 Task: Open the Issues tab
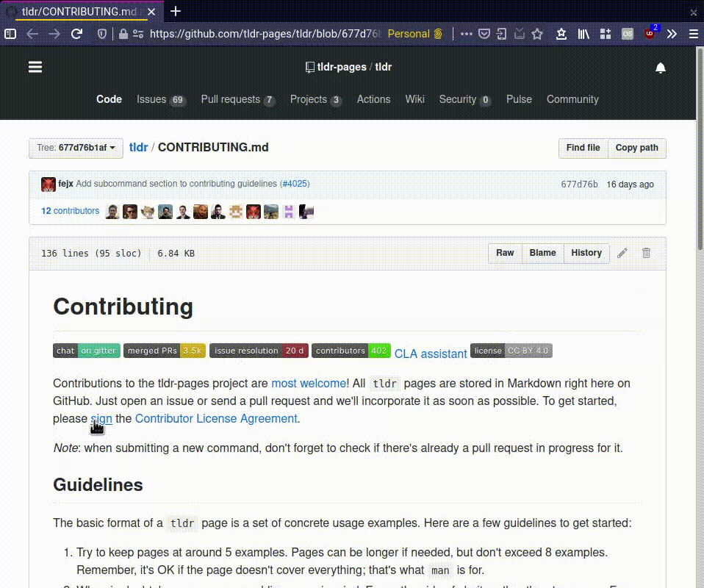coord(160,99)
